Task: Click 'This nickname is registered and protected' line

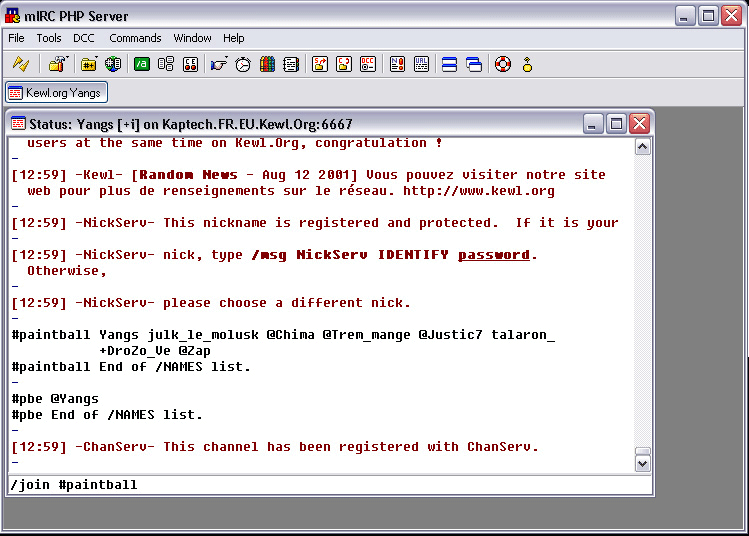Action: click(x=314, y=223)
